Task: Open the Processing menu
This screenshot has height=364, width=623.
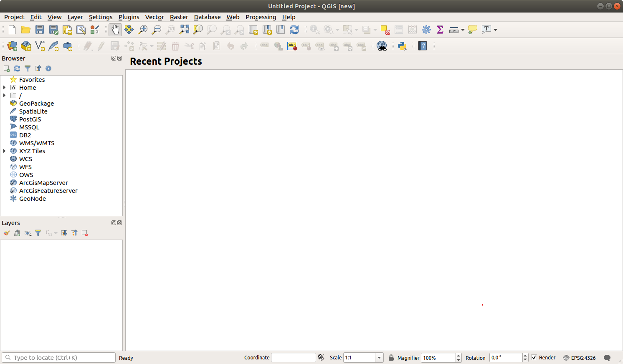Action: point(261,17)
